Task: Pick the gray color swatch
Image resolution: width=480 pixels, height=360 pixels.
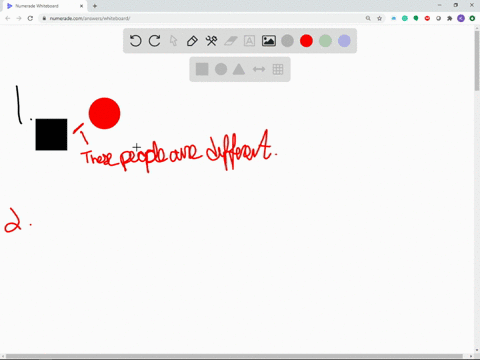Action: click(287, 41)
